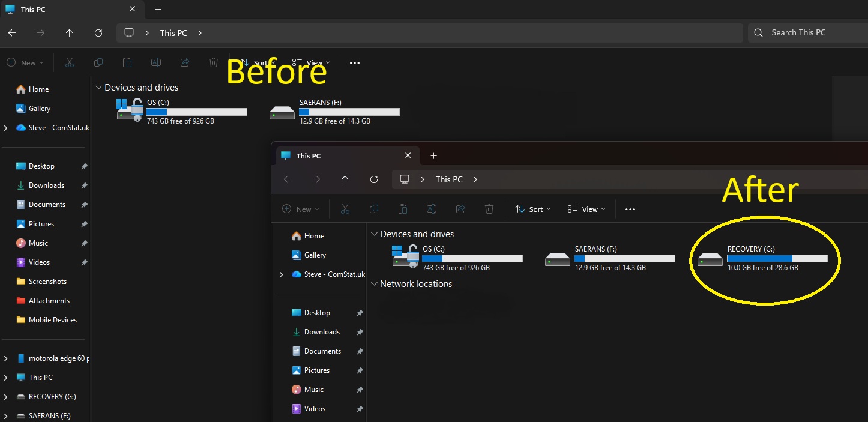Screen dimensions: 868x422
Task: Click chevron after This PC in back address bar
Action: [x=200, y=33]
